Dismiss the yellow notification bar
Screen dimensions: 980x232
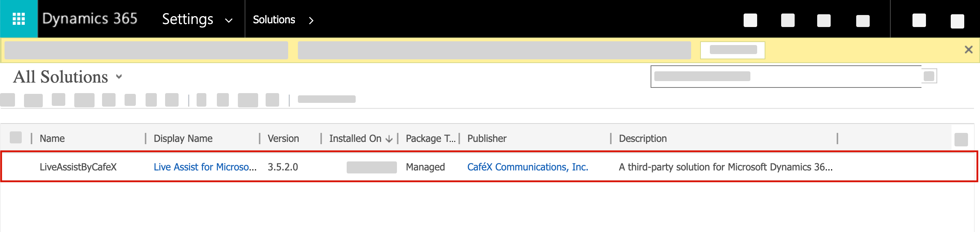click(x=968, y=50)
